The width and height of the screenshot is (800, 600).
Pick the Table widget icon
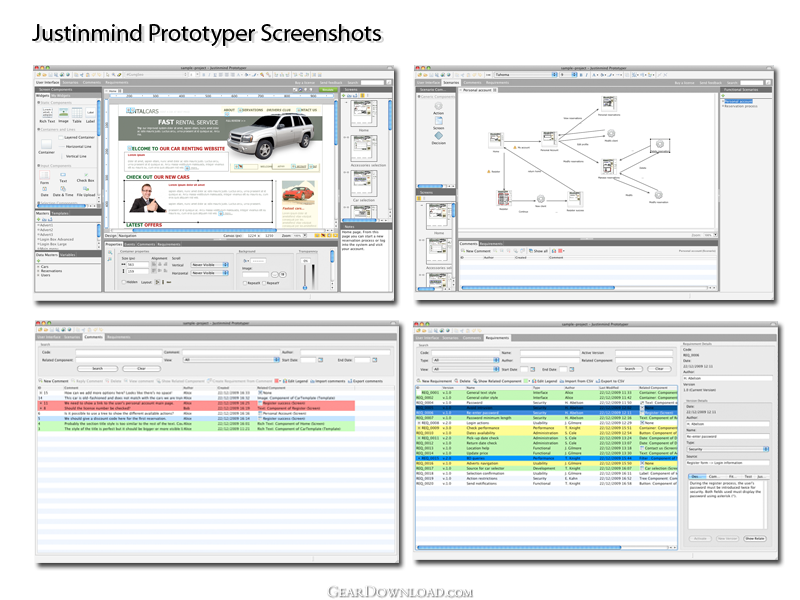click(77, 112)
